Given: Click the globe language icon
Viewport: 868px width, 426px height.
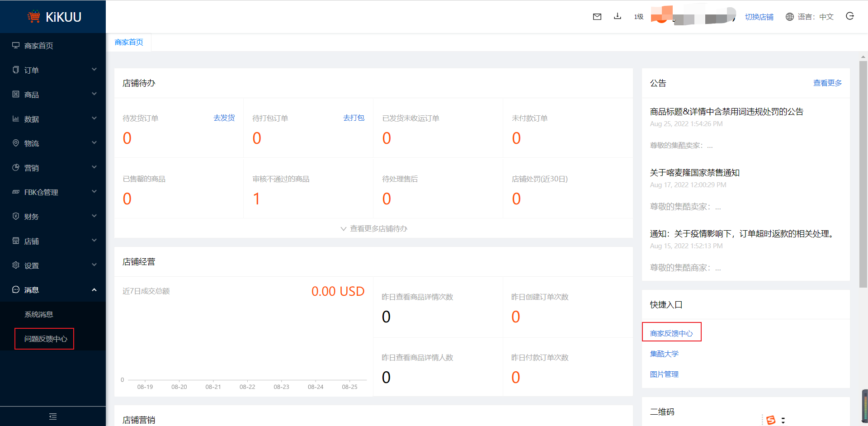Looking at the screenshot, I should pos(790,17).
